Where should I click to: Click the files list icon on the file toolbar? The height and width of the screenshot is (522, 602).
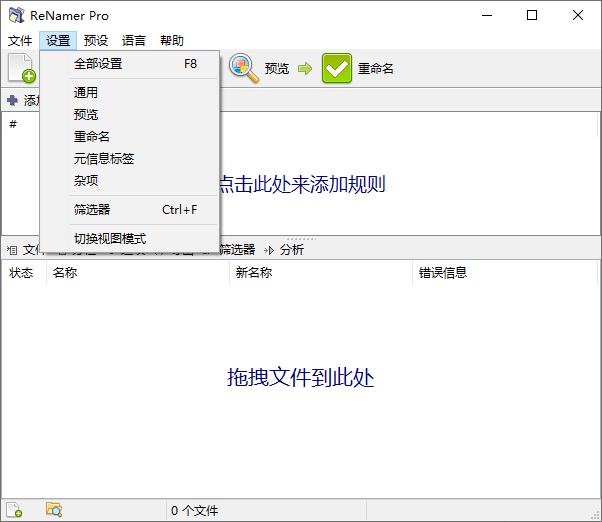[12, 250]
